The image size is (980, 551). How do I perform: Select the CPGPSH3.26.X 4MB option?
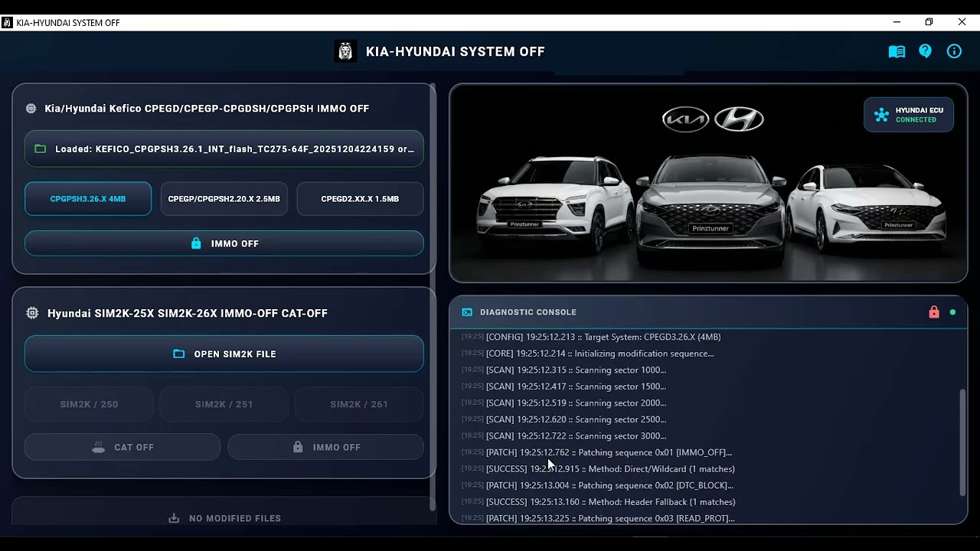88,199
